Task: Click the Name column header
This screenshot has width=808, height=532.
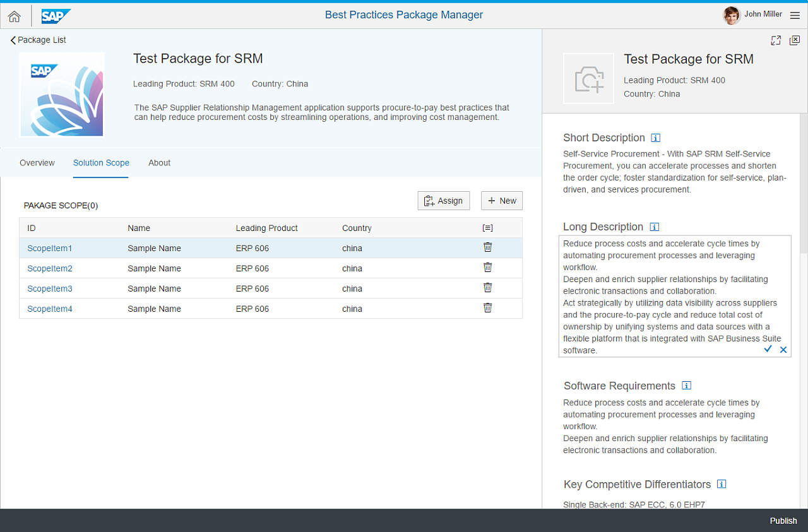Action: pyautogui.click(x=139, y=228)
